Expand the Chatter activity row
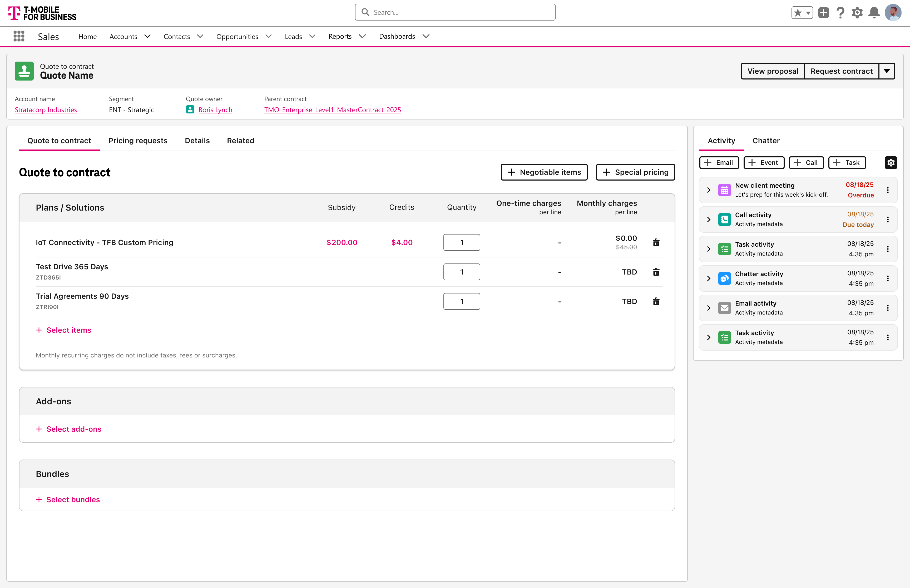The height and width of the screenshot is (588, 910). tap(709, 278)
